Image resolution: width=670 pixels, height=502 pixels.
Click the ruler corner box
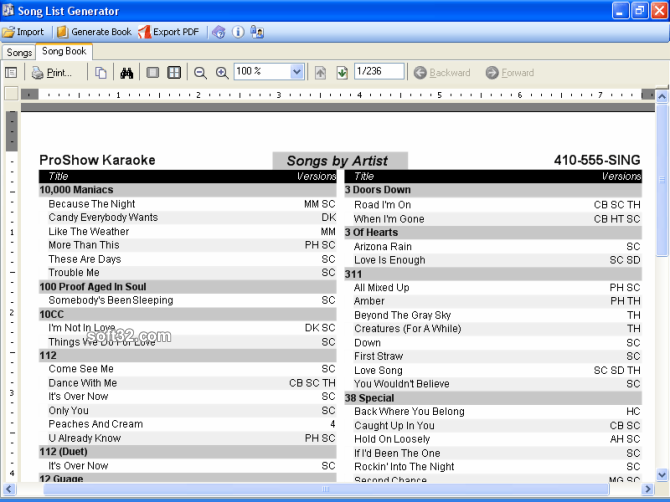(11, 93)
